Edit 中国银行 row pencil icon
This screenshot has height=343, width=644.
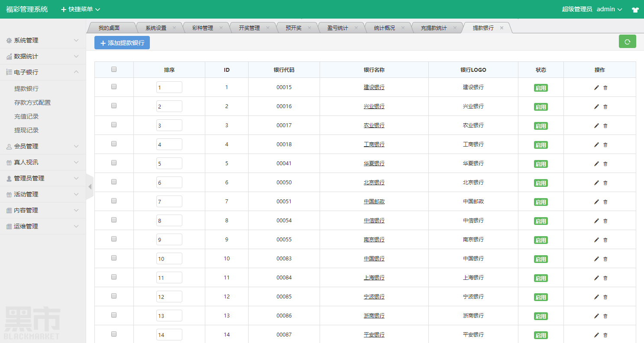(x=596, y=259)
